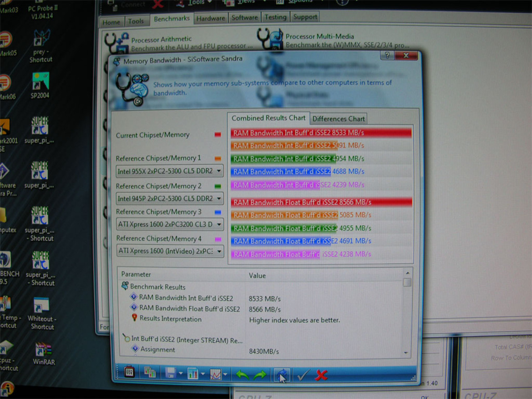Click orange Int bar showing 5091 MB/s
This screenshot has width=532, height=399.
(284, 146)
